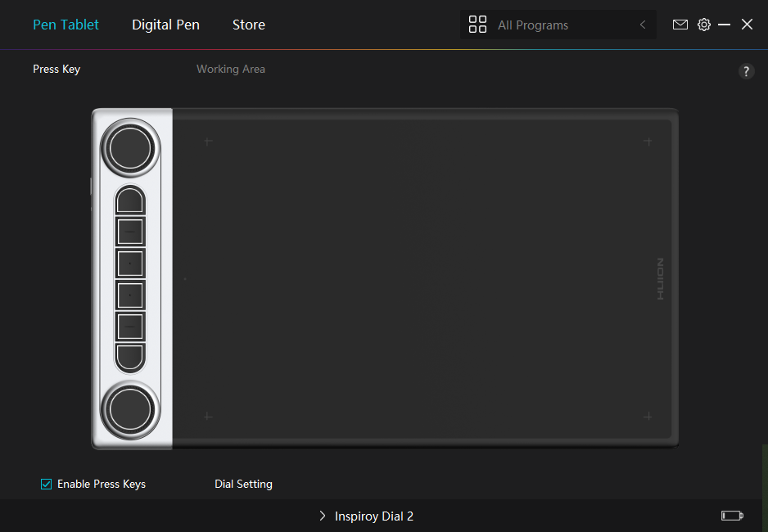This screenshot has width=768, height=532.
Task: Click the fourth press key with dot
Action: click(130, 295)
